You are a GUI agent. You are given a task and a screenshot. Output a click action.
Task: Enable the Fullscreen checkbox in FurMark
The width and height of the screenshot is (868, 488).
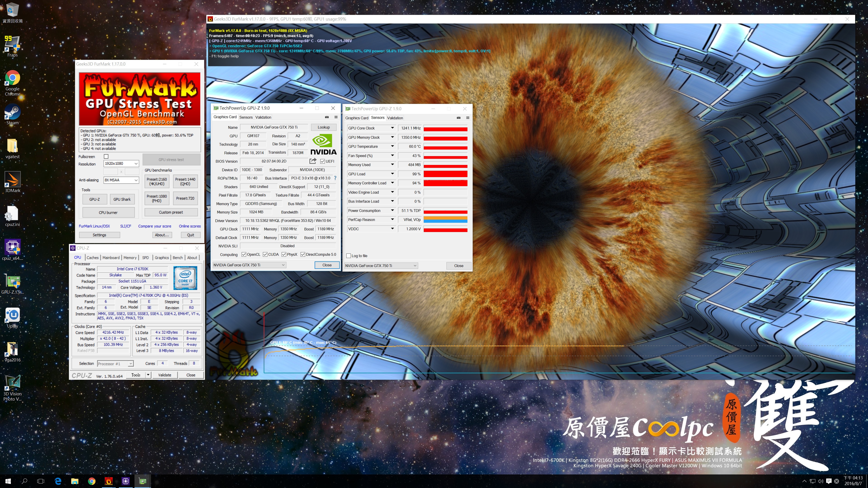point(106,156)
